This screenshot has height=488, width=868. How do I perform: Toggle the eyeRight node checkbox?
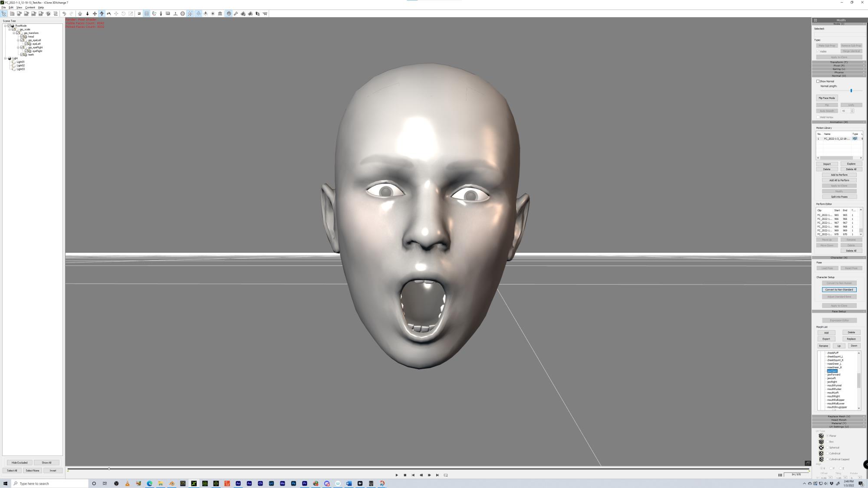coord(26,51)
